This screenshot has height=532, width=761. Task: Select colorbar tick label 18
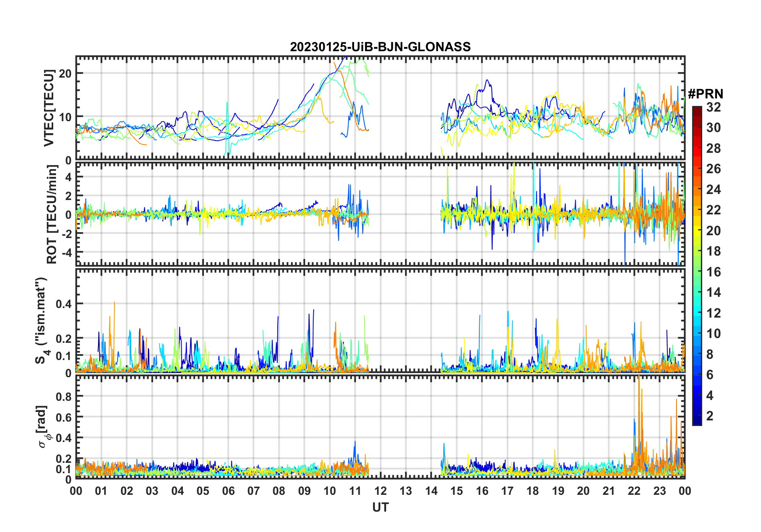pyautogui.click(x=713, y=251)
